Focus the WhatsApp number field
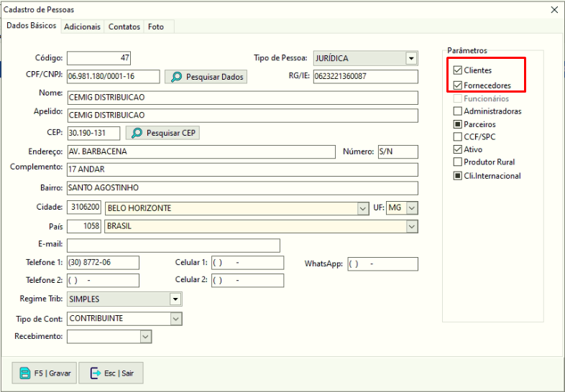This screenshot has width=565, height=392. (x=382, y=264)
